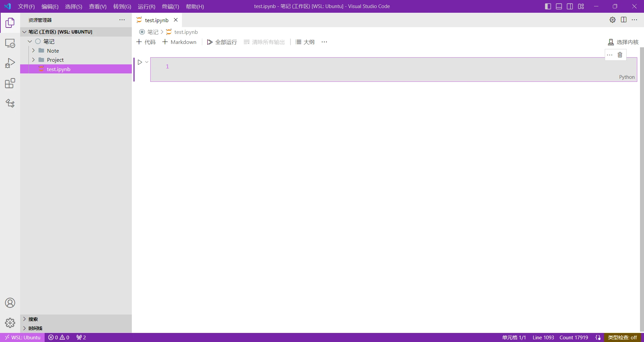Run all cells in the notebook

(x=221, y=42)
